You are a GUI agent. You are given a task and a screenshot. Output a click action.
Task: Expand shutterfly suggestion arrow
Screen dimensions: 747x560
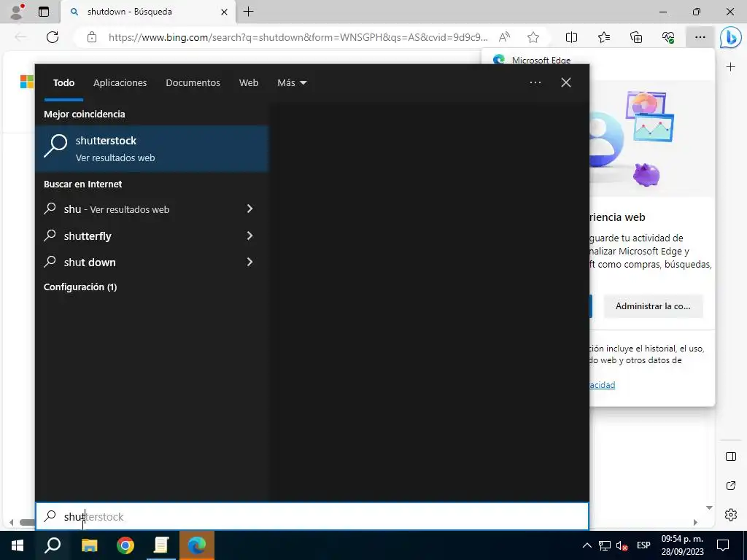click(249, 236)
